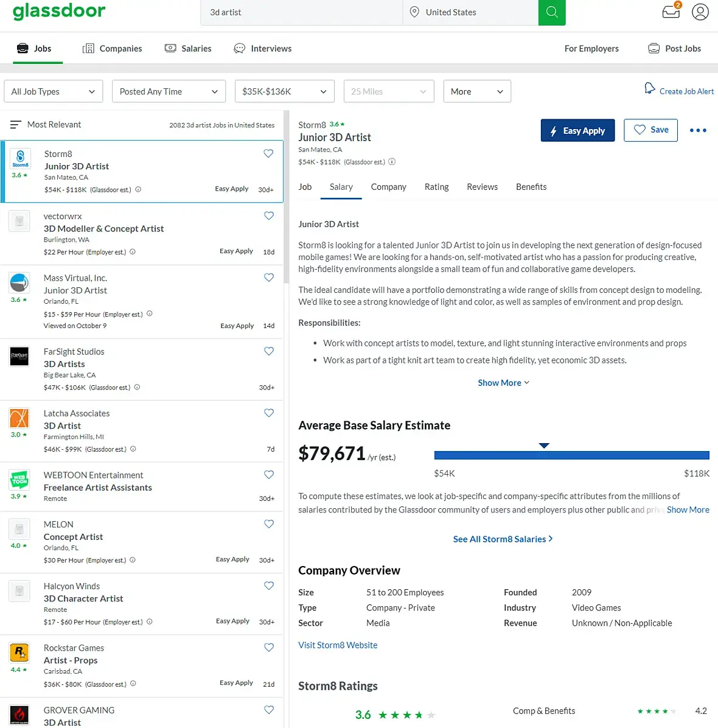
Task: Click the Most Relevant sort icon
Action: [16, 124]
